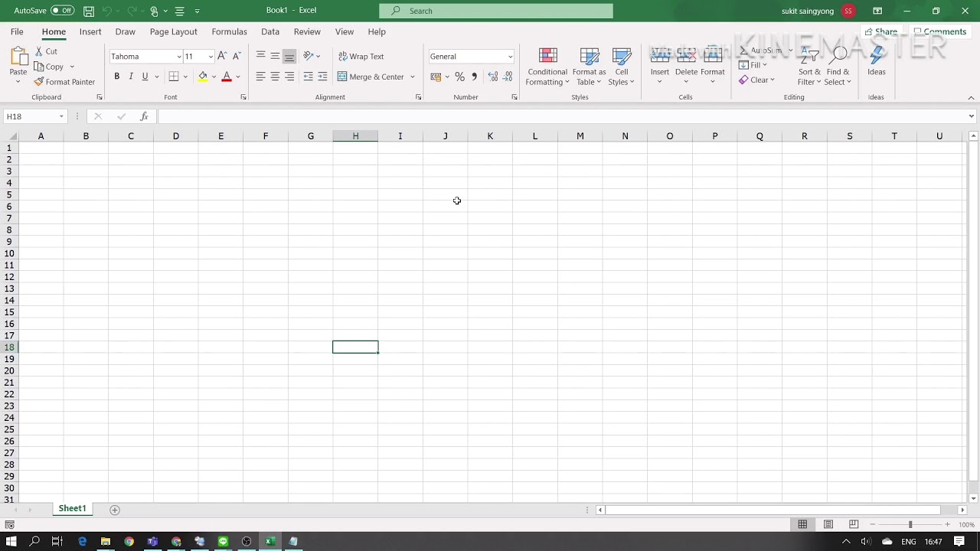Screen dimensions: 980x551
Task: Switch to the Insert tab
Action: 90,31
